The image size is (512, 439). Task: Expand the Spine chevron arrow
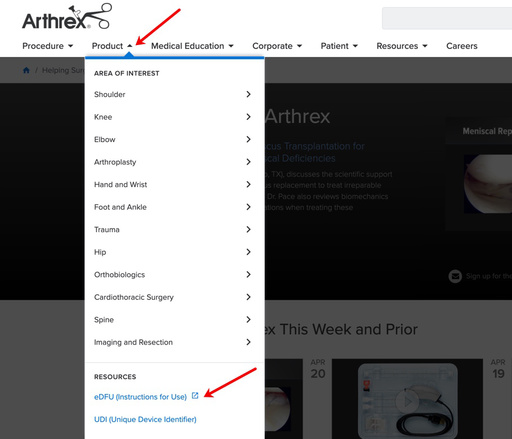click(248, 319)
